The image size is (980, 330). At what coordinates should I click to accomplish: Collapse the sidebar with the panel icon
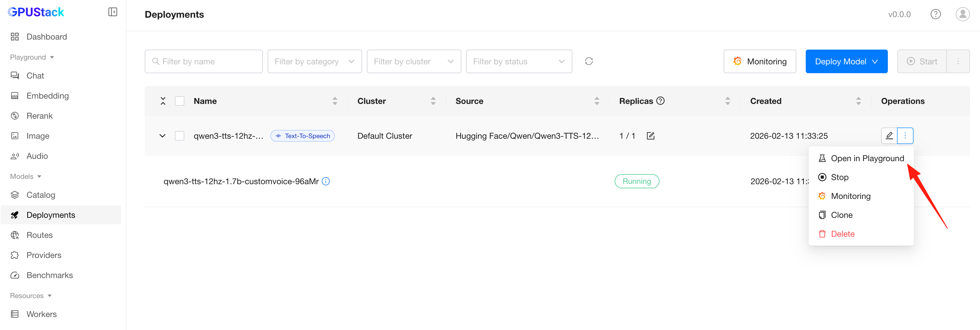coord(113,12)
